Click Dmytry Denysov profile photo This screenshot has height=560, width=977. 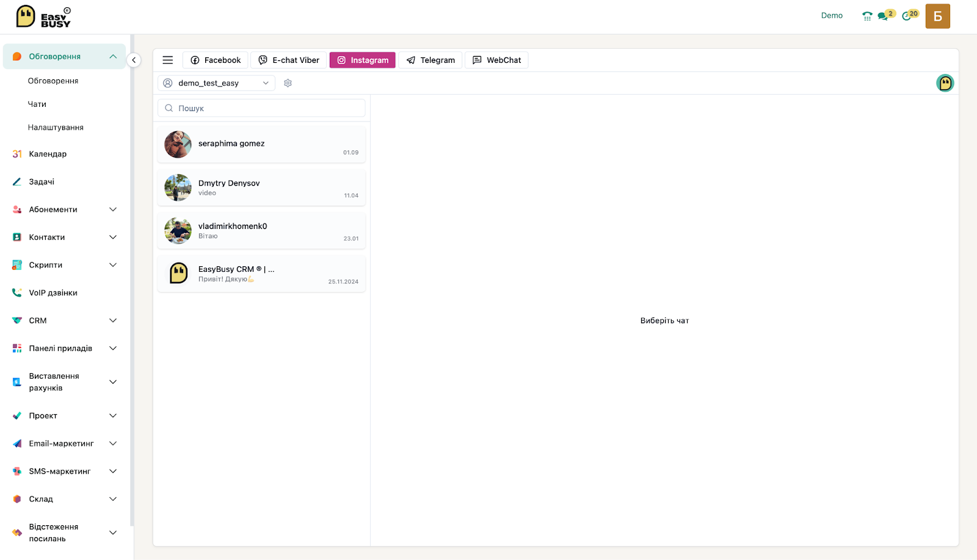(x=178, y=187)
